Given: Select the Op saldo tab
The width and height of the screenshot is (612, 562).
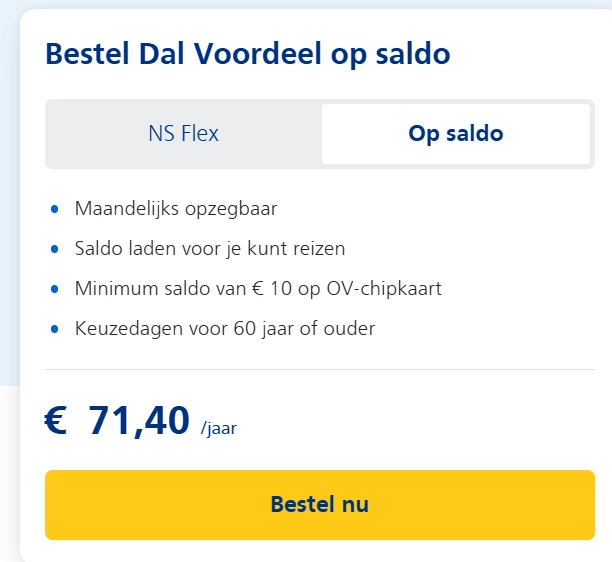Looking at the screenshot, I should [x=455, y=133].
